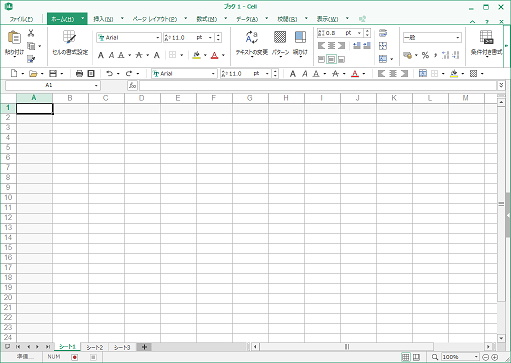Toggle Italic in the quick toolbar
The width and height of the screenshot is (511, 363).
click(x=304, y=74)
